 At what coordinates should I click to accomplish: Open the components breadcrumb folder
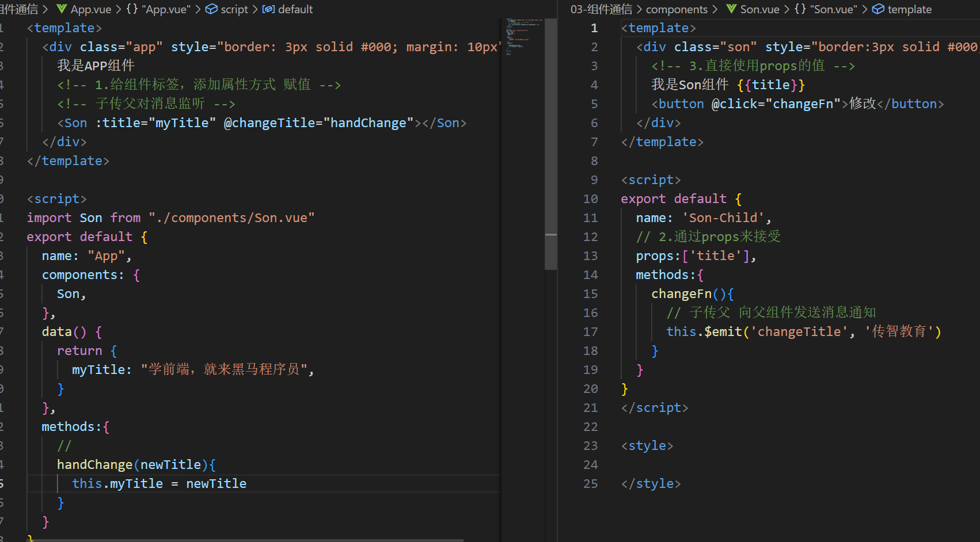(x=677, y=9)
